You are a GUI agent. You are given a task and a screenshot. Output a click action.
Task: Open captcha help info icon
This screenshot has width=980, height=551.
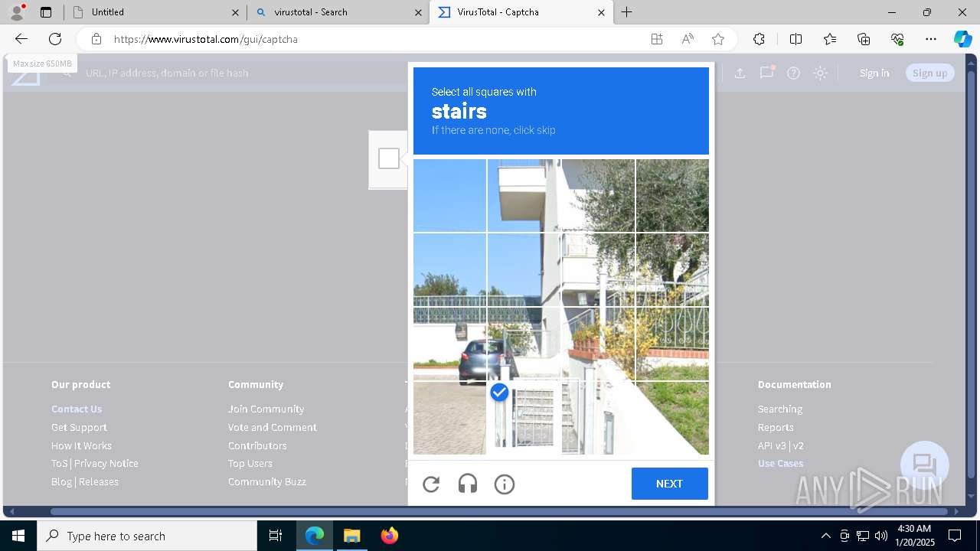point(505,484)
